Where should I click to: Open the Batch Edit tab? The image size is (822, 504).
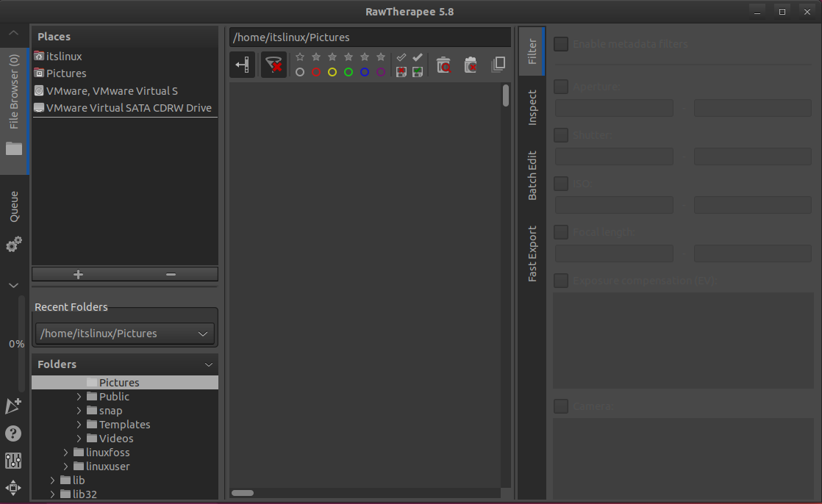pyautogui.click(x=532, y=176)
